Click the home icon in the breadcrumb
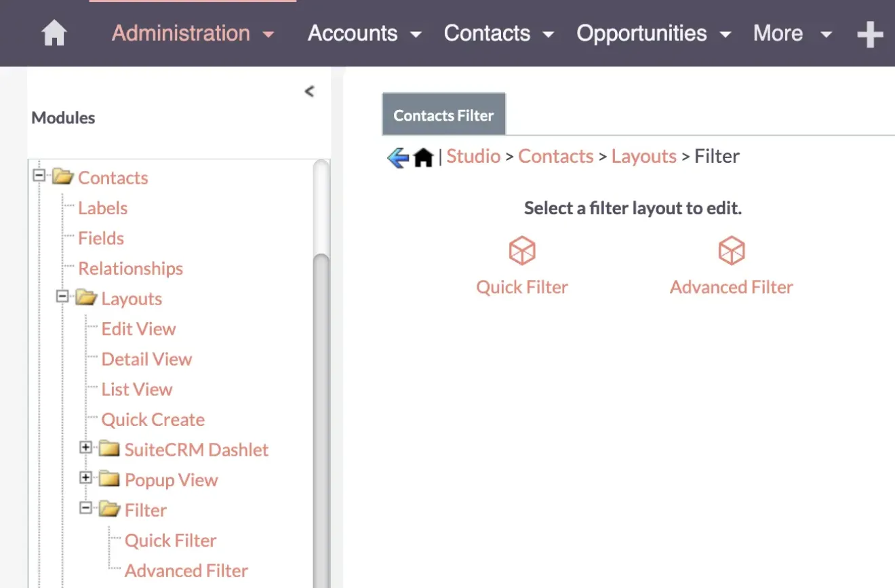The image size is (895, 588). (423, 156)
